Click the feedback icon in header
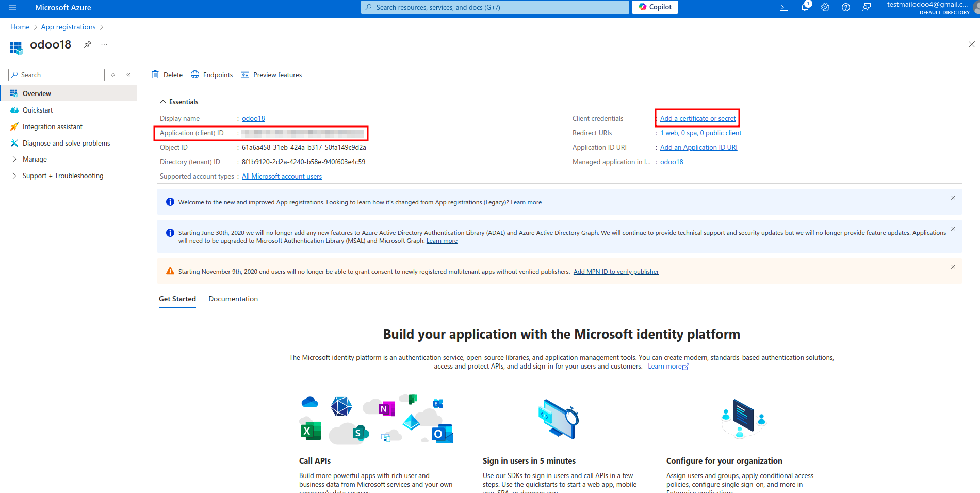The height and width of the screenshot is (493, 980). [x=866, y=7]
